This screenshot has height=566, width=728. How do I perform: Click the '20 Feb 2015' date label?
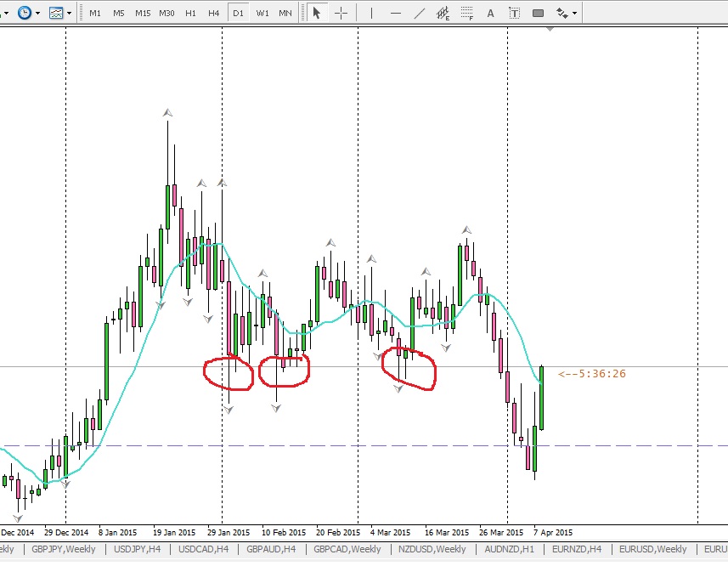pos(338,532)
